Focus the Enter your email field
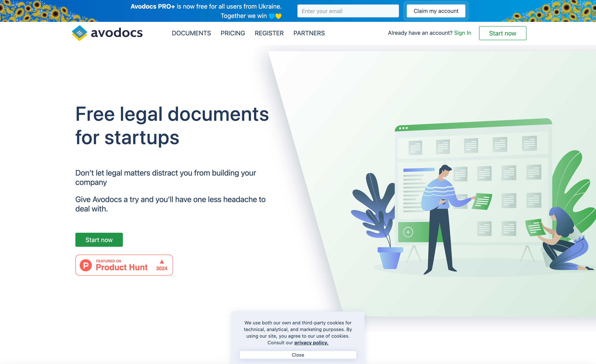 point(348,11)
